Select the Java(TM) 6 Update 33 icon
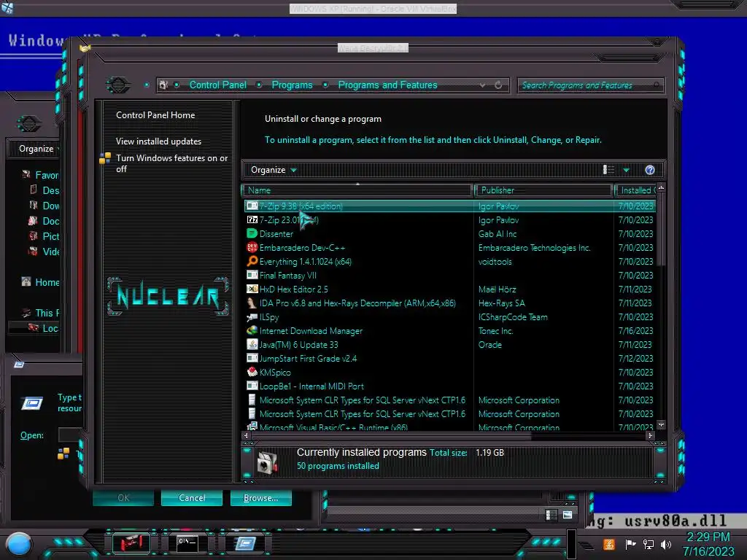747x560 pixels. point(252,344)
